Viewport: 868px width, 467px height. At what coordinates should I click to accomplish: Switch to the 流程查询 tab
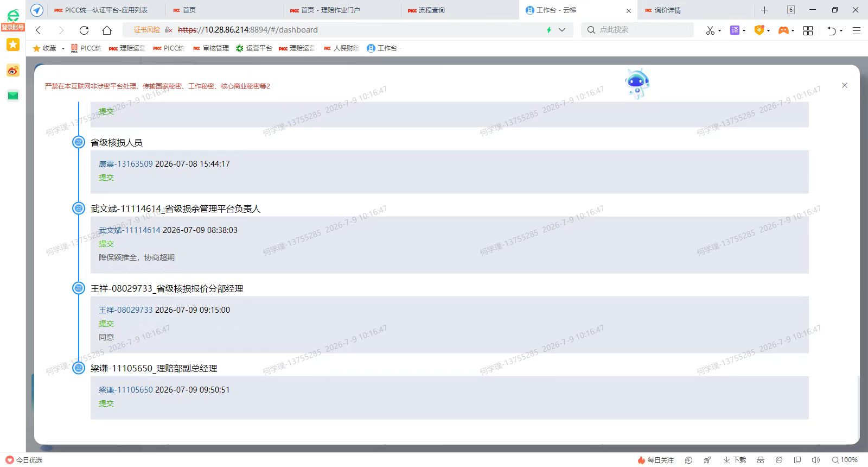coord(431,10)
